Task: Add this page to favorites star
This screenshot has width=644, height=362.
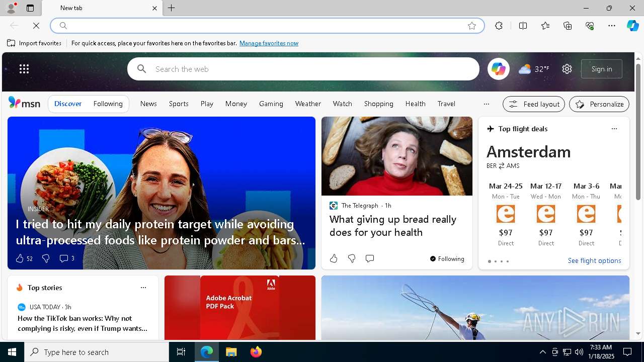Action: pos(472,26)
